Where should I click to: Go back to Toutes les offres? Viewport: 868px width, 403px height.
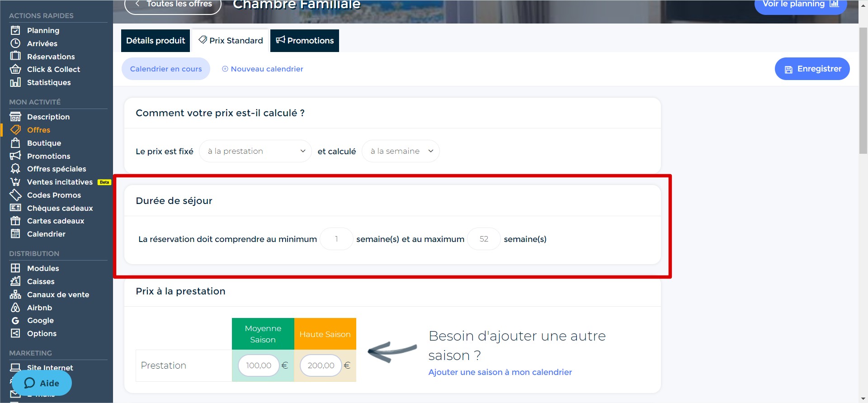173,5
